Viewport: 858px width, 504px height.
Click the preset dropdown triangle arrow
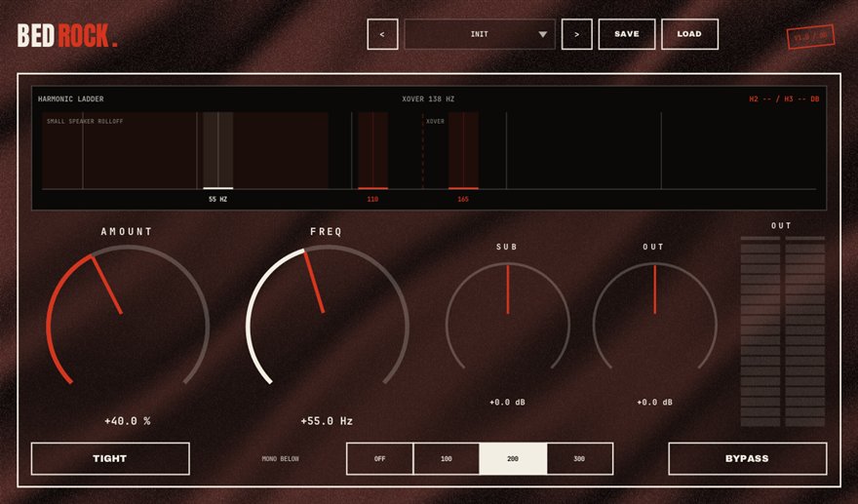pos(542,34)
